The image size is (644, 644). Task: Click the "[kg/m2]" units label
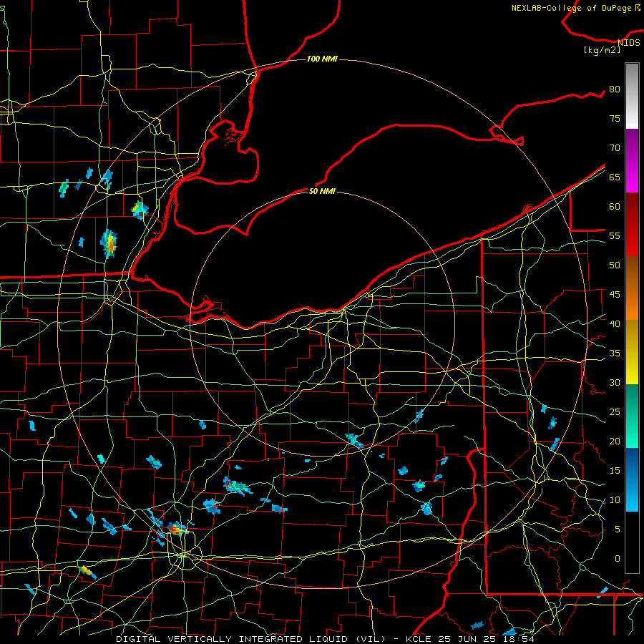tap(602, 50)
